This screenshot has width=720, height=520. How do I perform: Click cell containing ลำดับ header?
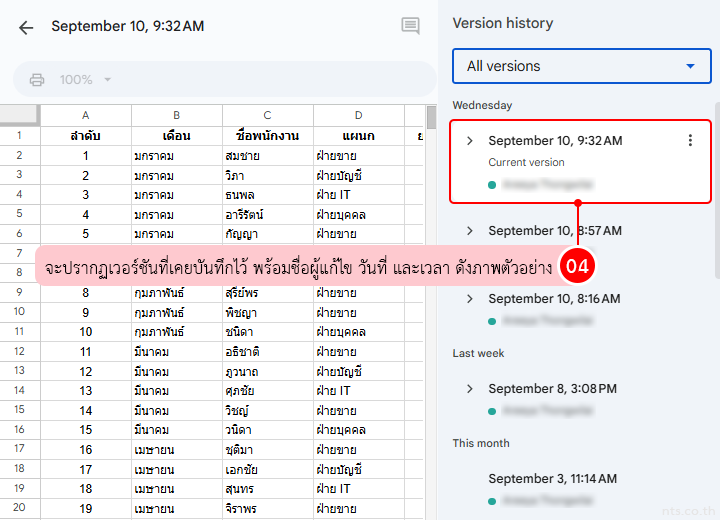click(86, 135)
